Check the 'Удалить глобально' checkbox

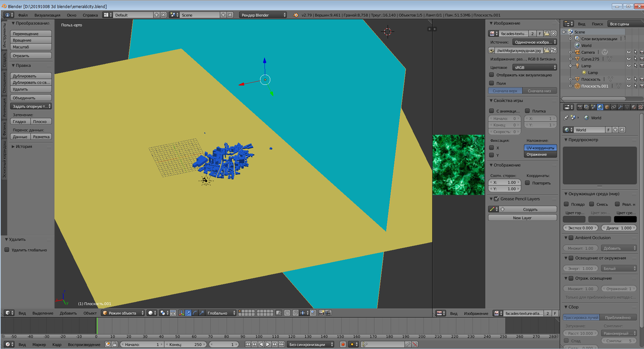pyautogui.click(x=7, y=250)
